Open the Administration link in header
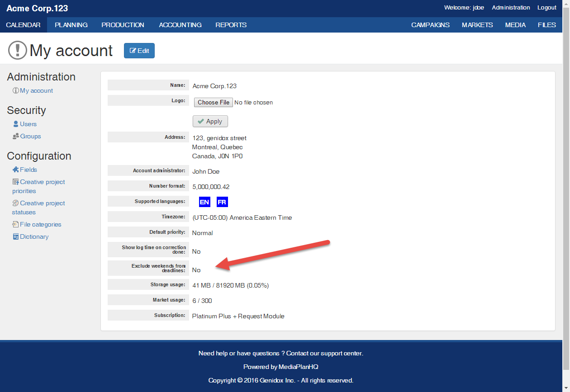 (x=511, y=8)
